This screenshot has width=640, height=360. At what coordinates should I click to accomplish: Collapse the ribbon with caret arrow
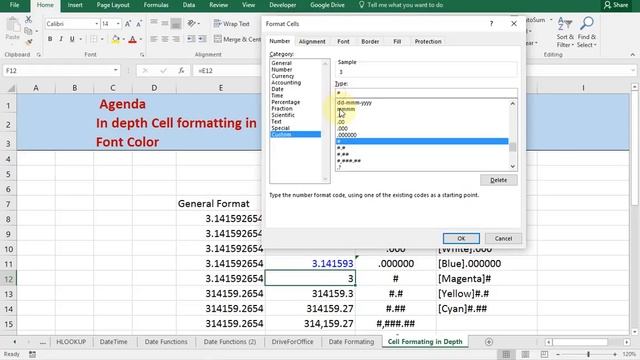click(632, 55)
